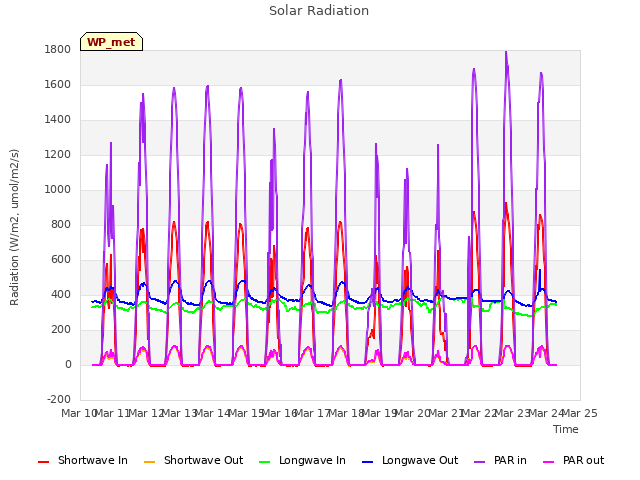Click the Time x-axis title
640x480 pixels.
coord(566,429)
